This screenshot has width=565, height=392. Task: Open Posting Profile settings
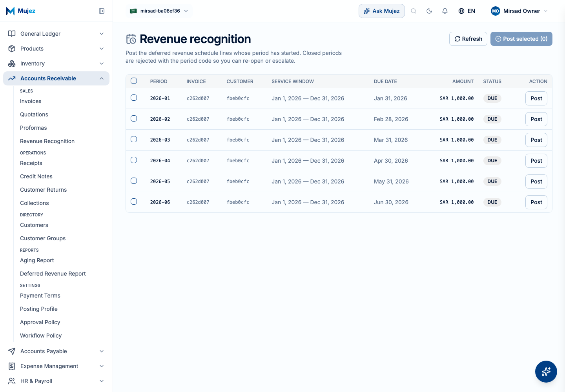tap(39, 309)
